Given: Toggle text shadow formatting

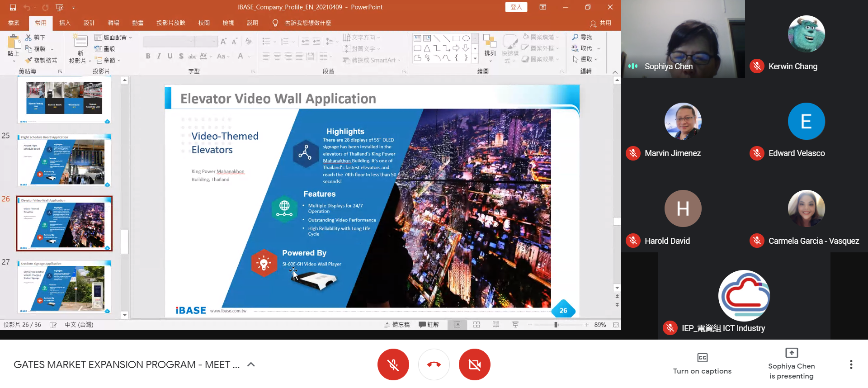Looking at the screenshot, I should point(181,56).
